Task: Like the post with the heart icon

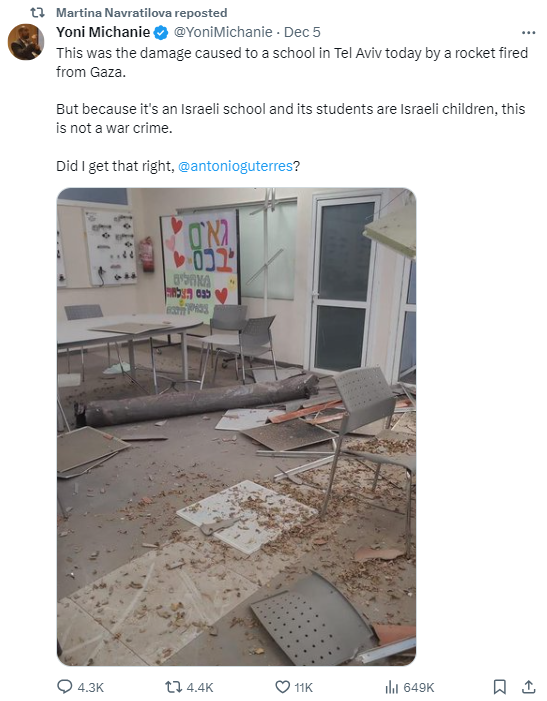Action: tap(282, 687)
